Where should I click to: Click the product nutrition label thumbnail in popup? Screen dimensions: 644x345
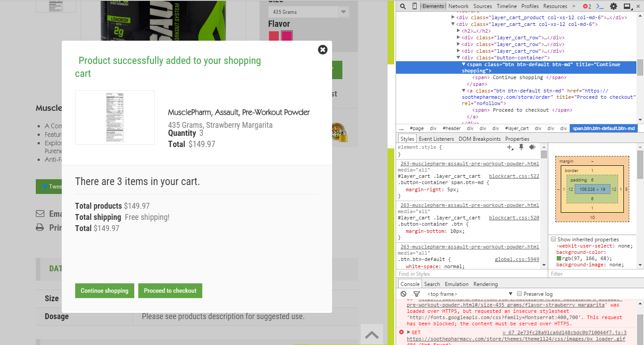click(x=115, y=118)
